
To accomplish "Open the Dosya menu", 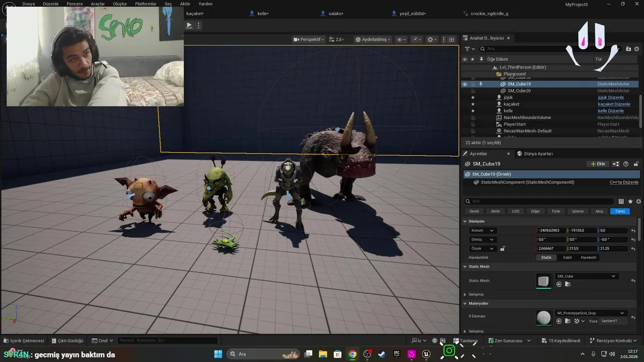I will pyautogui.click(x=29, y=4).
